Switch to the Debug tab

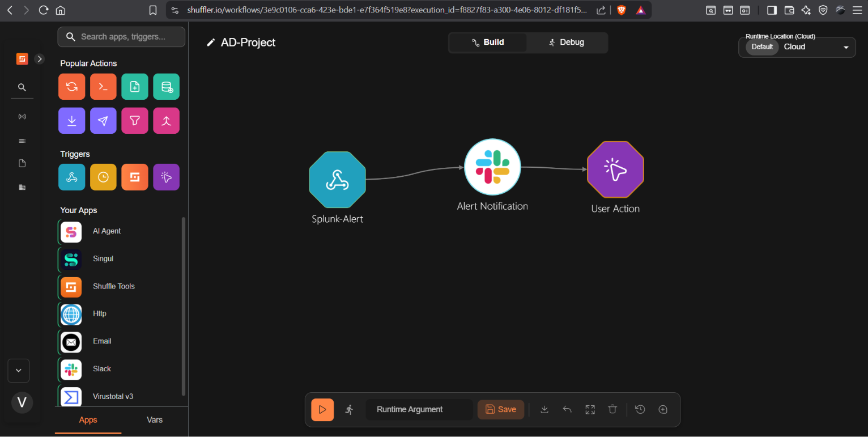click(x=566, y=43)
